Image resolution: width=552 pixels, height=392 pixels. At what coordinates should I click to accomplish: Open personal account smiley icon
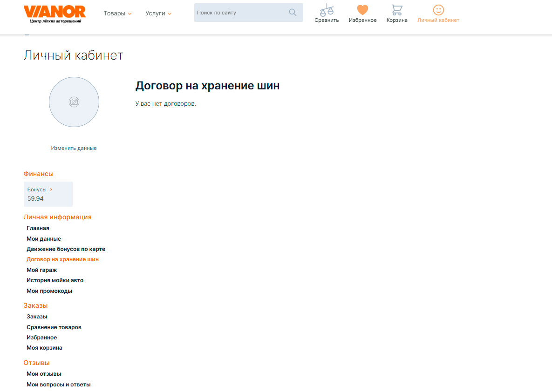[438, 10]
